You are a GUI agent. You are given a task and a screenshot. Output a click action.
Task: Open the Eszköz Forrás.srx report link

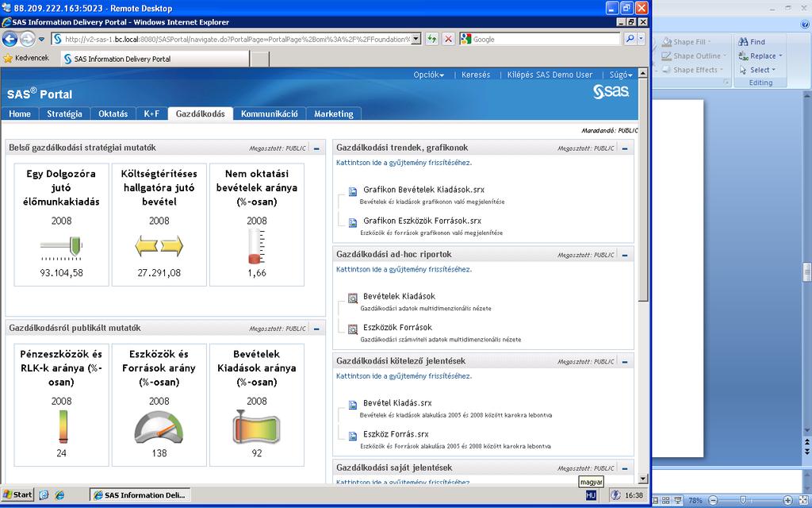click(x=396, y=434)
